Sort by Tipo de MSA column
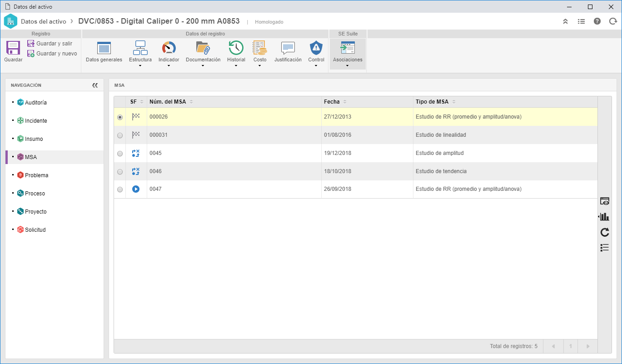622x364 pixels. [505, 102]
